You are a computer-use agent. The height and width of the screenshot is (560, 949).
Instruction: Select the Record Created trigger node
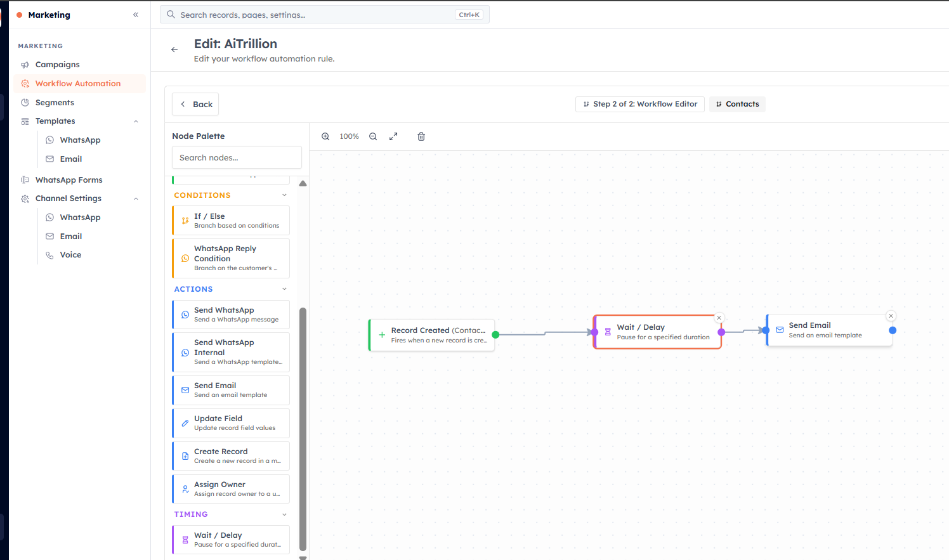(432, 335)
